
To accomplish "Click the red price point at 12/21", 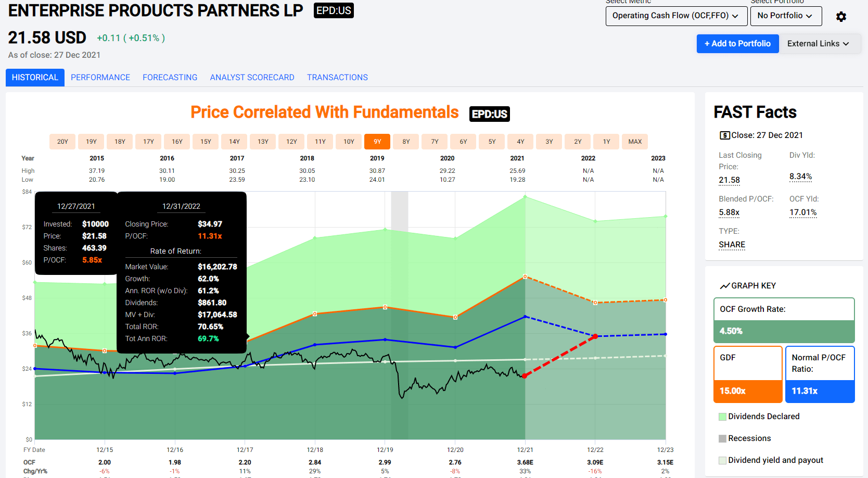I will (525, 375).
